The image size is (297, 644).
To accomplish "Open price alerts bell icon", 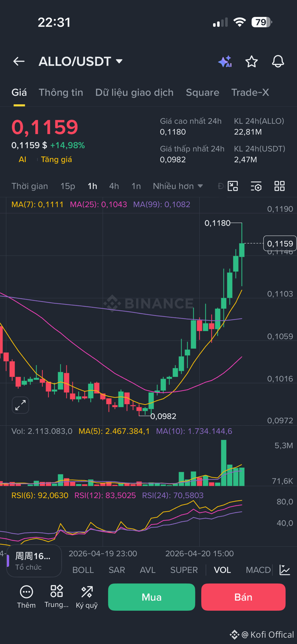I will [278, 62].
